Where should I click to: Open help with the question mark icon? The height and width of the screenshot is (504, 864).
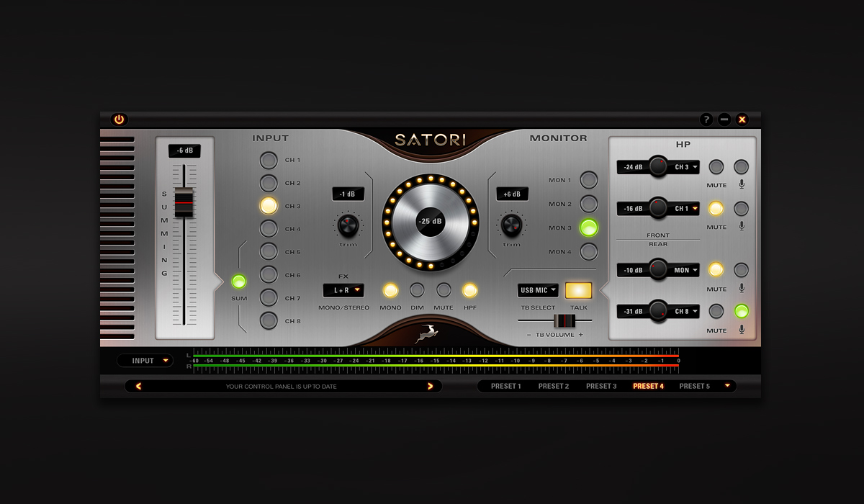pos(706,120)
